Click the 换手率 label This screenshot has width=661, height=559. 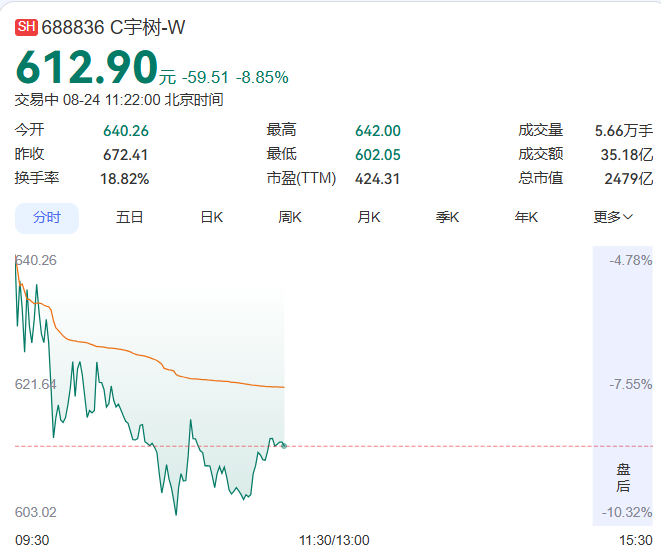(37, 178)
